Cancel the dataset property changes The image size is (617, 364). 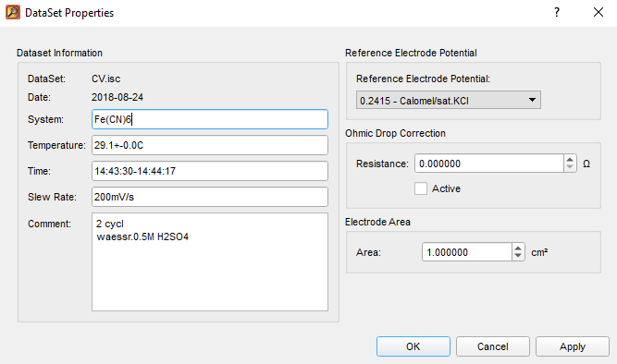click(493, 346)
